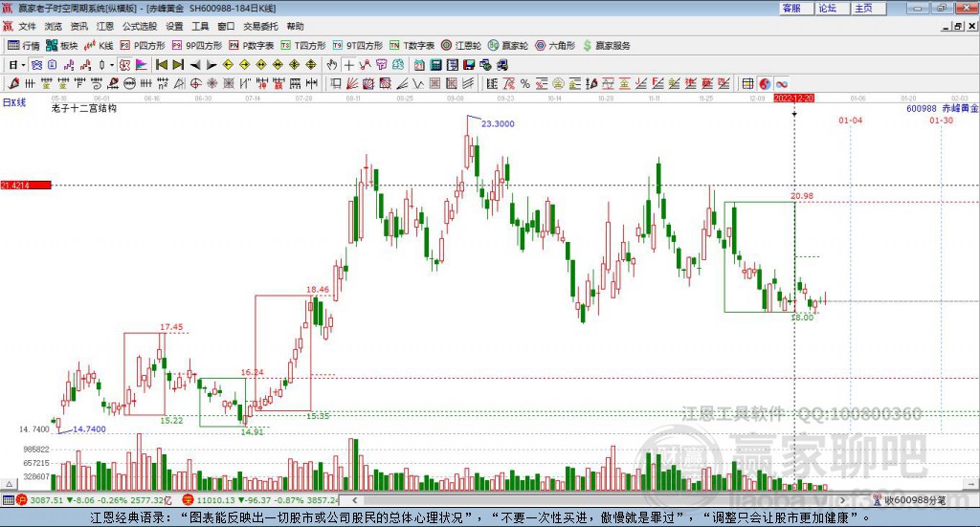Open the 资讯 menu

point(78,26)
